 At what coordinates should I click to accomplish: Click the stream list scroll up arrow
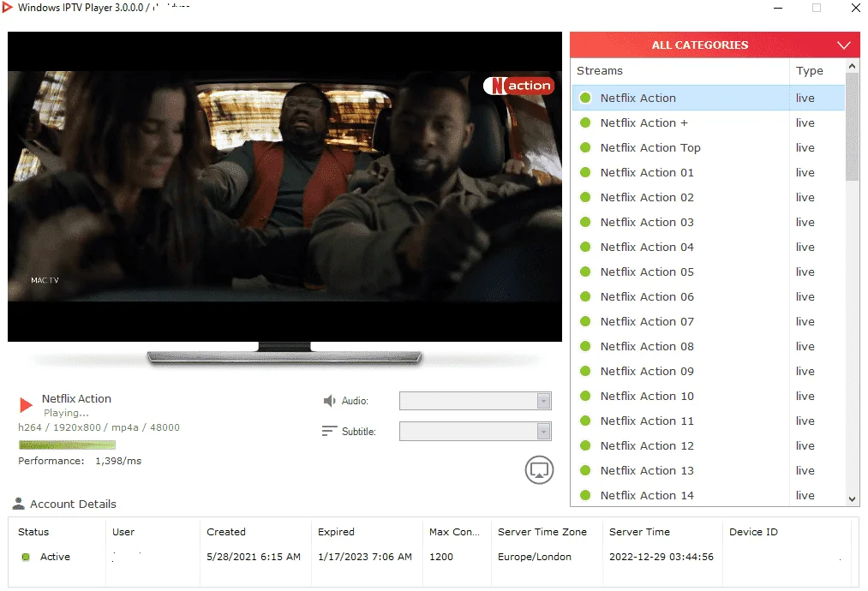point(852,66)
